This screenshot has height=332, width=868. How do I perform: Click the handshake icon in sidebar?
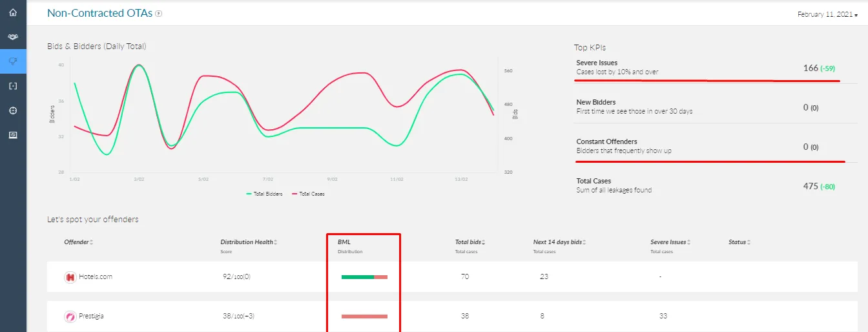(13, 37)
